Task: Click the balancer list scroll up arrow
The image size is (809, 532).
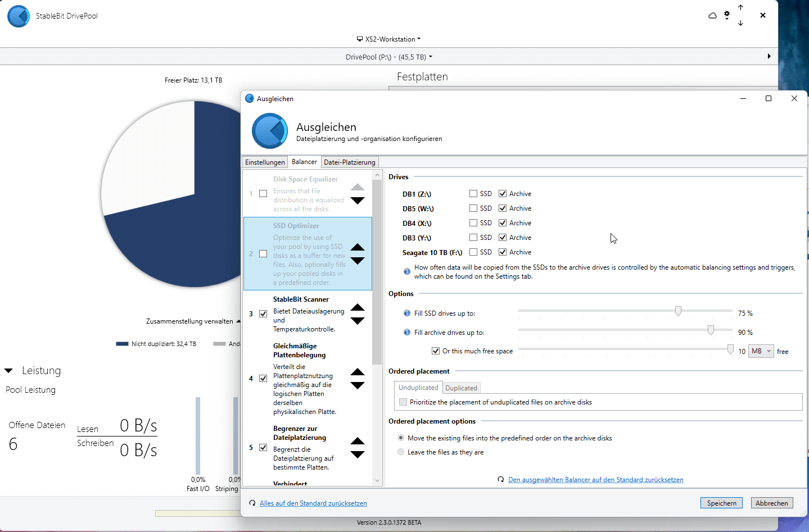Action: click(377, 175)
